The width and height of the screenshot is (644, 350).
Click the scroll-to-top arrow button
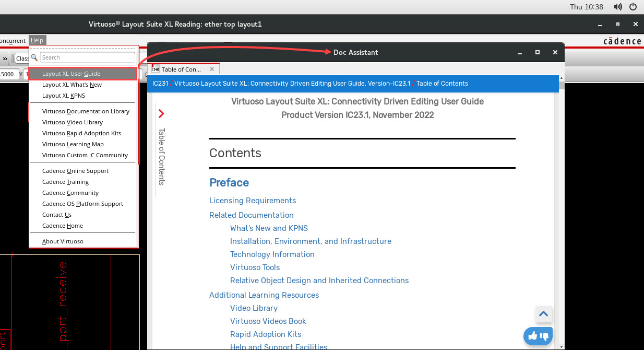543,314
